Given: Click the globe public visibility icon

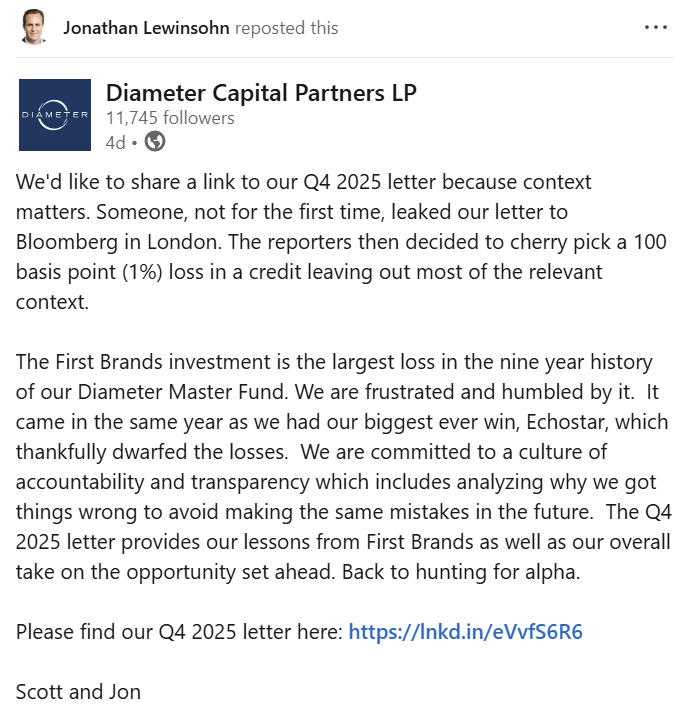Looking at the screenshot, I should 155,142.
